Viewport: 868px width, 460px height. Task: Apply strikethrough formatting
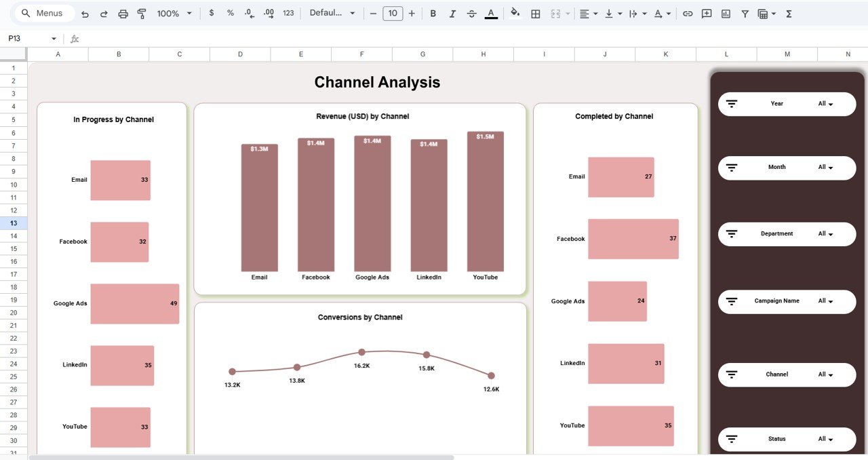471,13
